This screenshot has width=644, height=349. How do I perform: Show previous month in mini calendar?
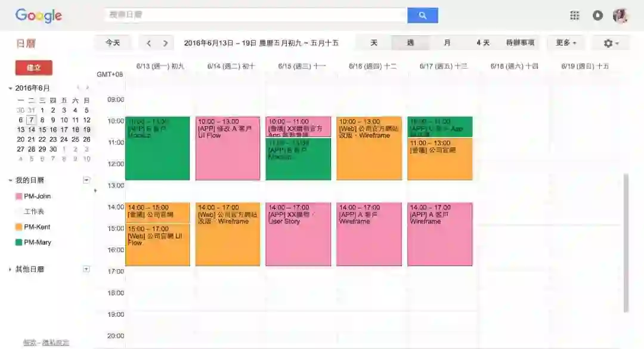(78, 88)
